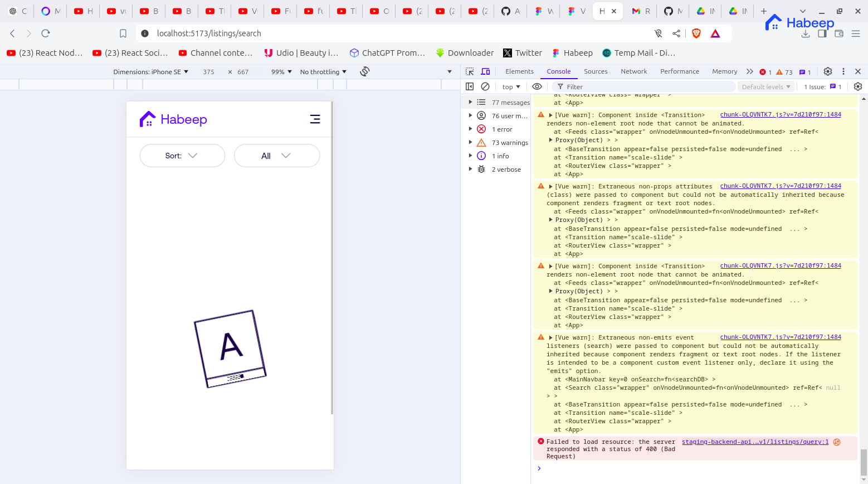Open the Sort dropdown
The width and height of the screenshot is (868, 484).
pos(182,156)
